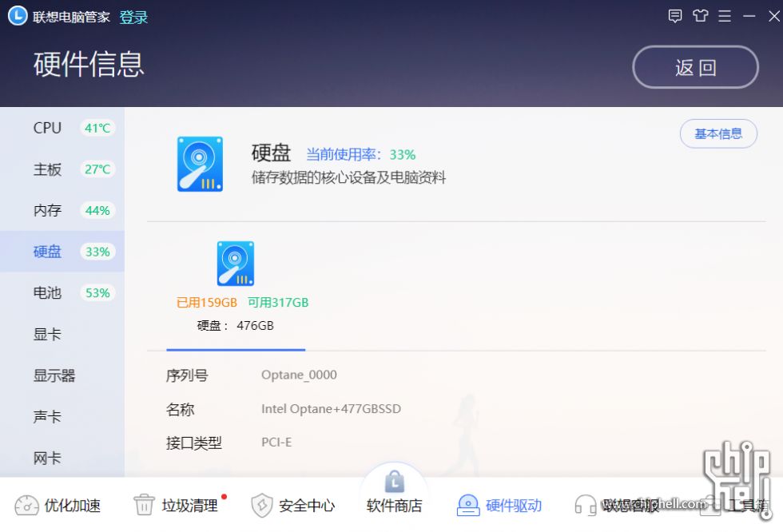This screenshot has width=783, height=532.
Task: Click the Lenovo PC Manager logo icon
Action: click(18, 16)
